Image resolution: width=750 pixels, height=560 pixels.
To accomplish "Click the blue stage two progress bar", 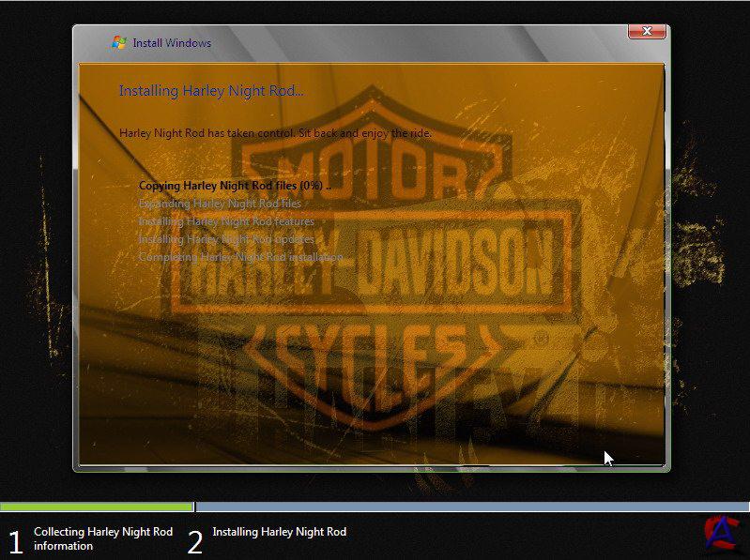I will [472, 507].
